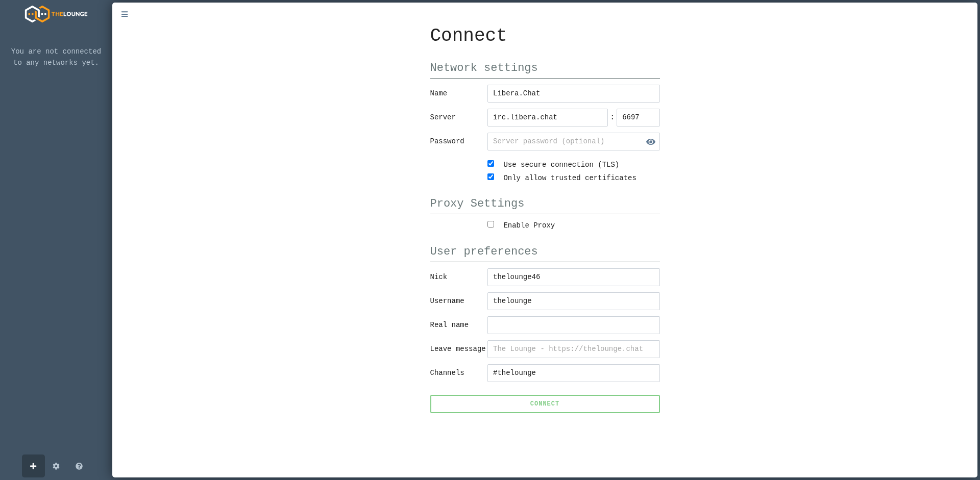
Task: Open the help question mark icon
Action: coord(79,466)
